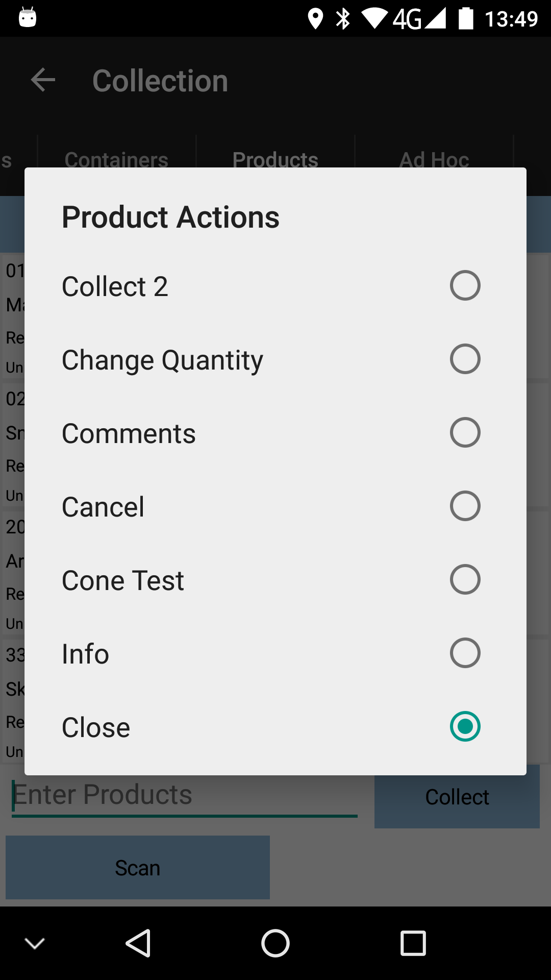Select the Info radio option
Viewport: 551px width, 980px height.
(465, 653)
